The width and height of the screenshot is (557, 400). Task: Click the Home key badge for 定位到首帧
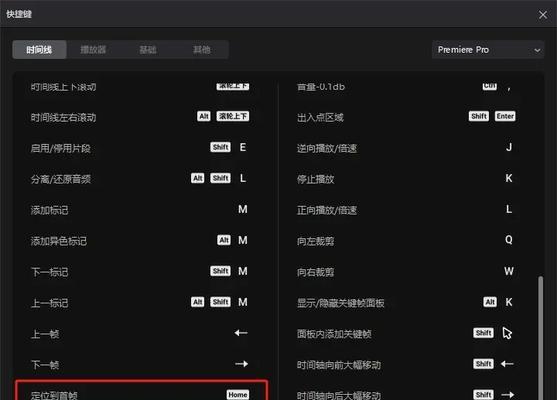[238, 395]
